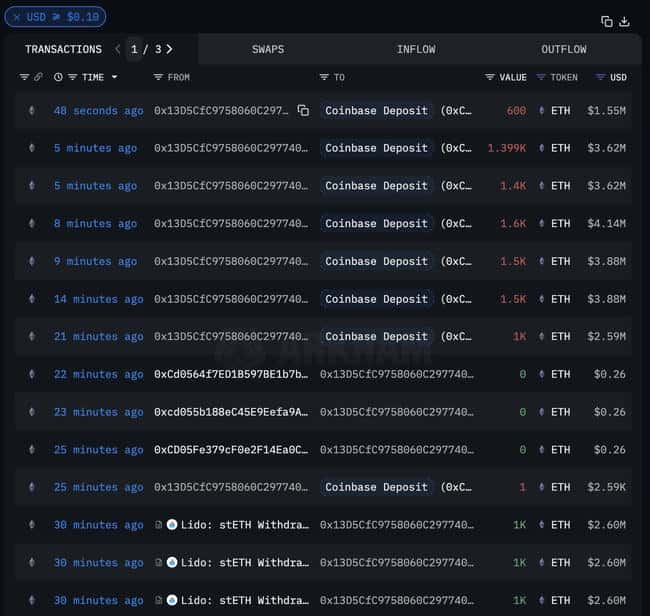Viewport: 650px width, 616px height.
Task: Open the 14 minutes ago transaction
Action: pyautogui.click(x=99, y=299)
